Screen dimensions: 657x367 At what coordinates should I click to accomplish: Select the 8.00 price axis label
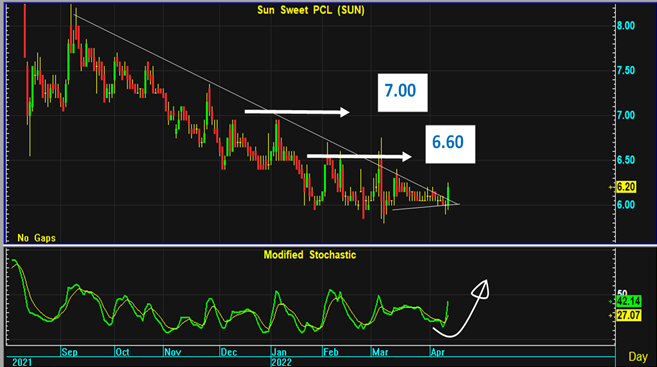click(626, 26)
